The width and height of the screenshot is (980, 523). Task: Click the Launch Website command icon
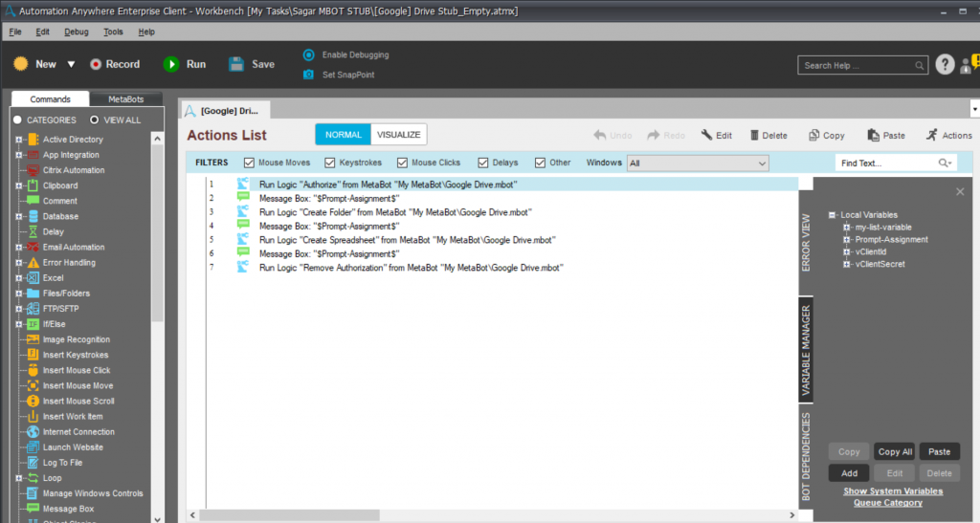(33, 447)
